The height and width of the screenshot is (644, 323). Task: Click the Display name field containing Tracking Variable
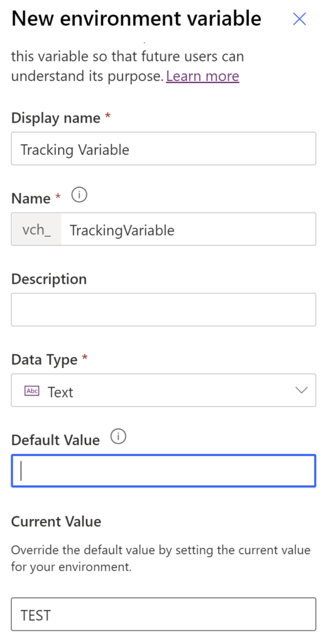163,148
